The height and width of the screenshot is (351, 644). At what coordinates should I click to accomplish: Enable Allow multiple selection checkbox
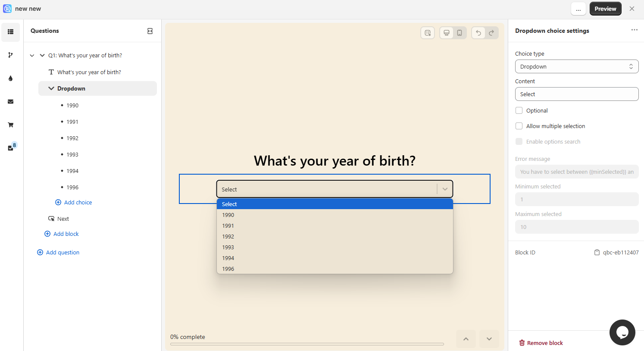(519, 126)
